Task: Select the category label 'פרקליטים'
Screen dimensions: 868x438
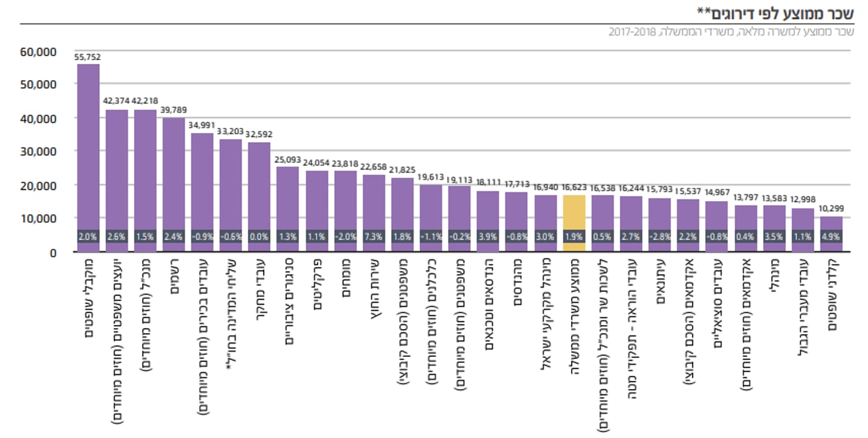Action: (316, 284)
